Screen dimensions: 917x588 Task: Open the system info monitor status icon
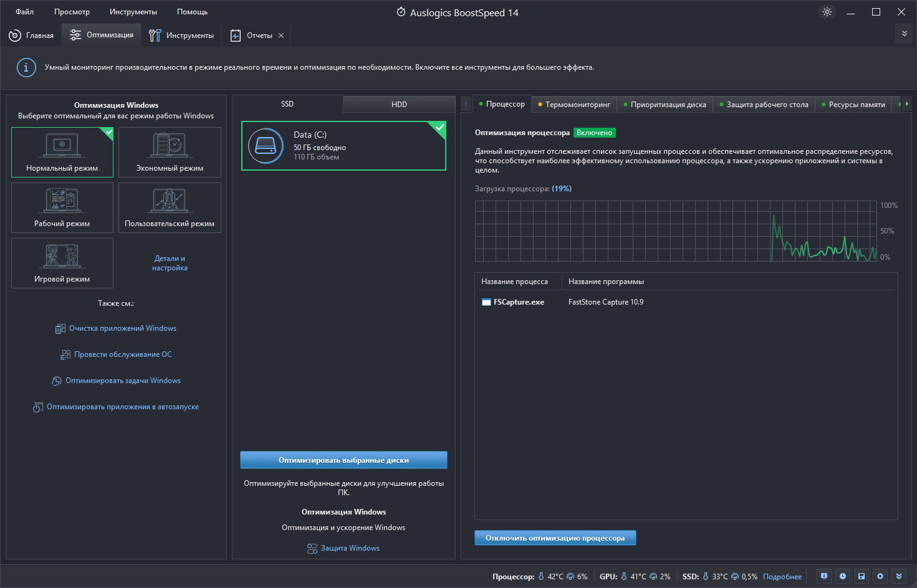824,576
